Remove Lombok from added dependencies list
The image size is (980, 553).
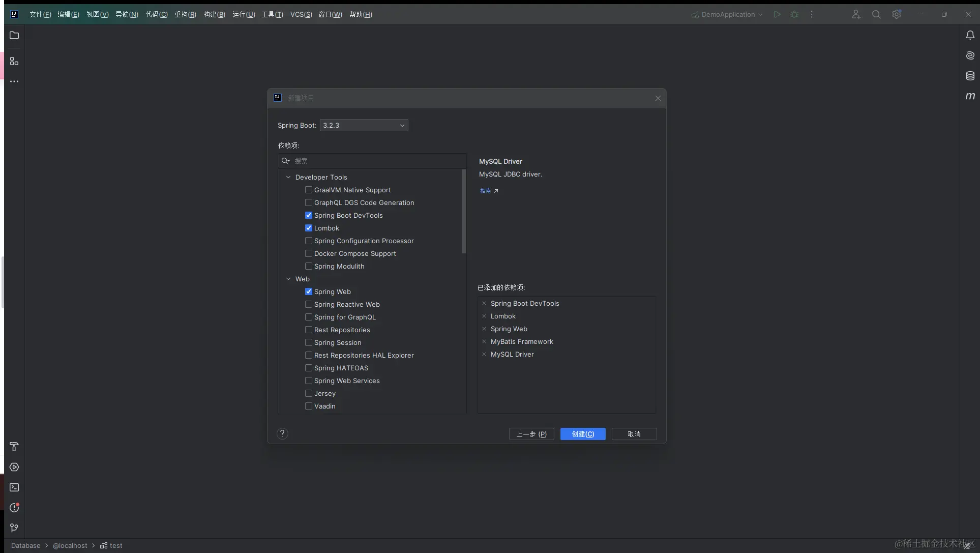pyautogui.click(x=484, y=316)
